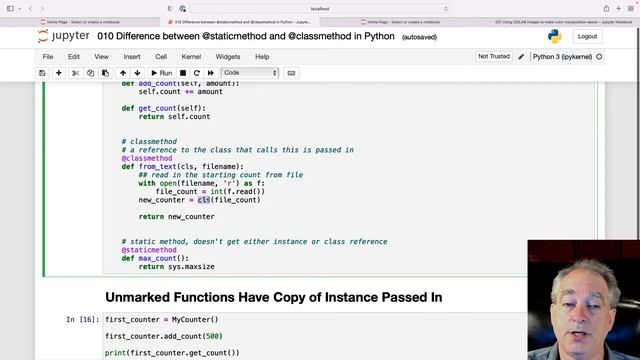The image size is (640, 360).
Task: Reload the page from the address bar
Action: [x=446, y=9]
